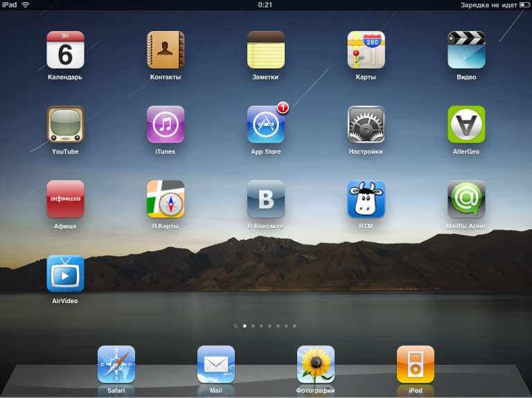
Task: Open Настройки settings app
Action: 366,125
